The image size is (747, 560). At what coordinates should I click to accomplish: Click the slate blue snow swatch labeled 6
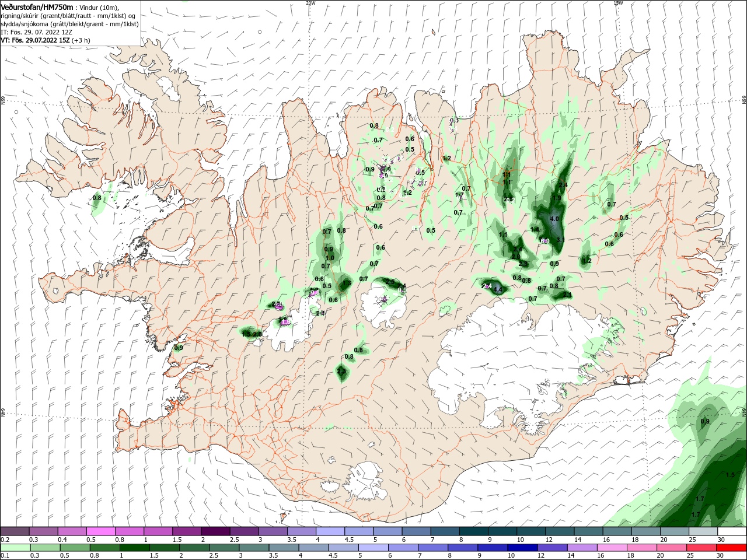click(417, 531)
